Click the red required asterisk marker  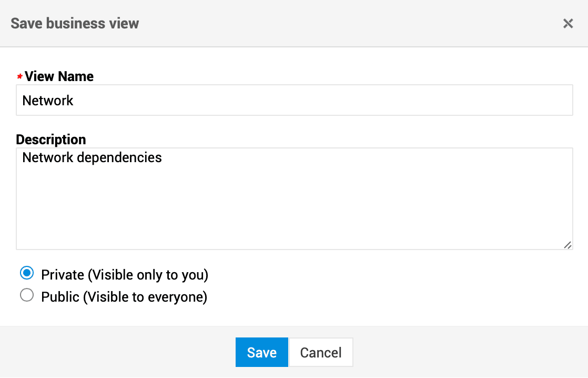click(19, 77)
